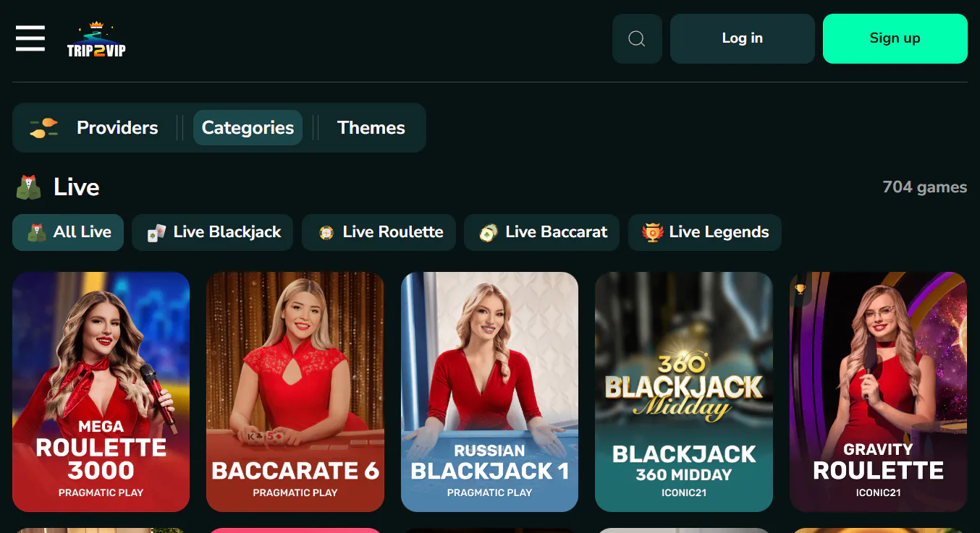Open the Russian Blackjack 1 game
Viewport: 980px width, 533px height.
pos(489,392)
